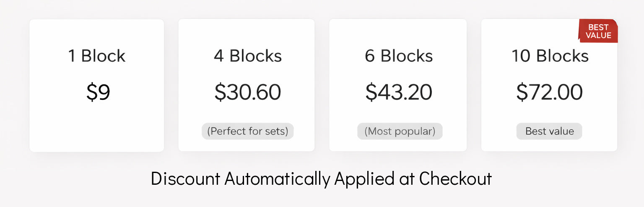Click the red BEST VALUE ribbon badge

point(598,31)
